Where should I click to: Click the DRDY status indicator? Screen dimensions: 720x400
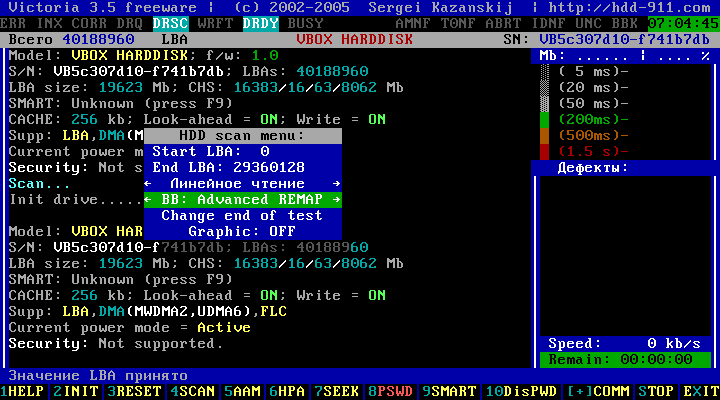(x=261, y=23)
